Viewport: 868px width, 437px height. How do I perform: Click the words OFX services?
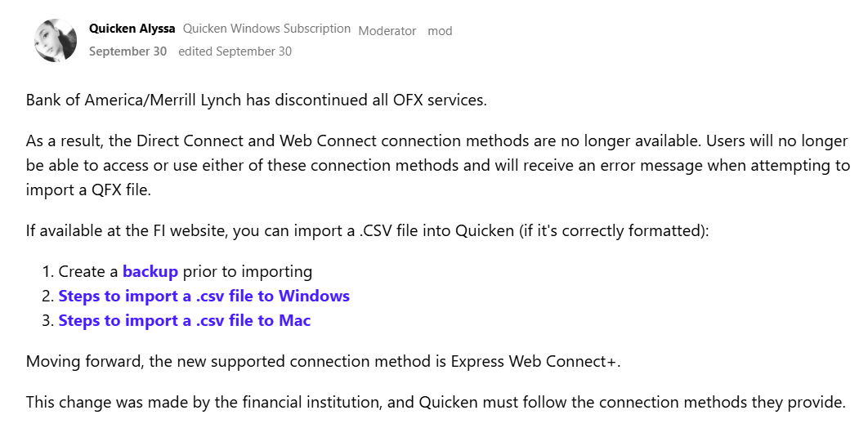[x=440, y=100]
